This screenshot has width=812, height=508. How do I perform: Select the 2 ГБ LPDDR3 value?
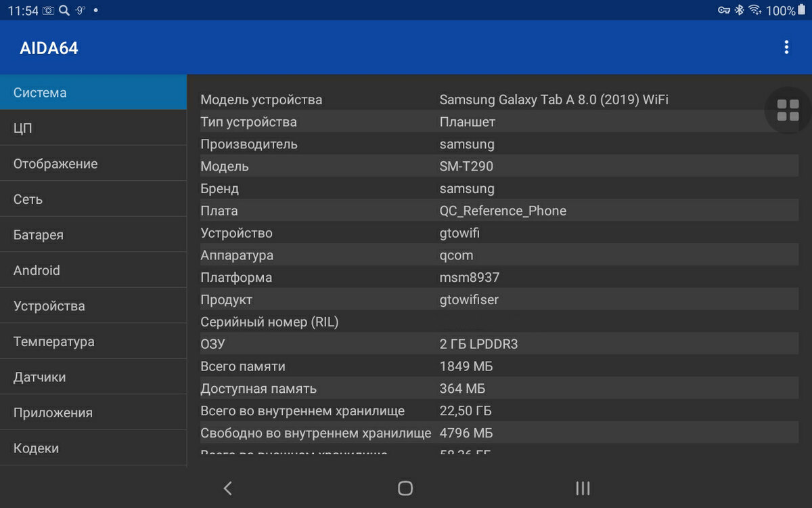click(478, 344)
